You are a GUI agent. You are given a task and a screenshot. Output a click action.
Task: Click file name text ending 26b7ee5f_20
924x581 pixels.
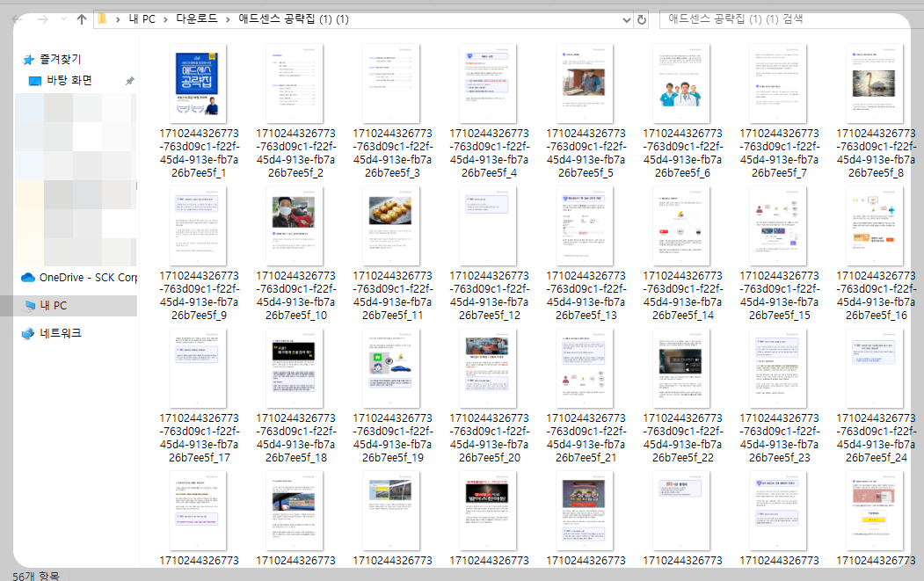point(489,438)
